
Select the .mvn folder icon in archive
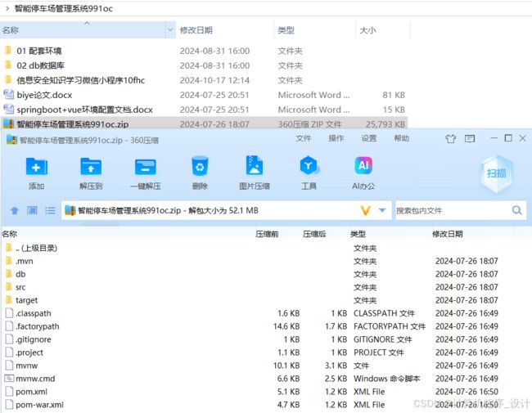(9, 261)
